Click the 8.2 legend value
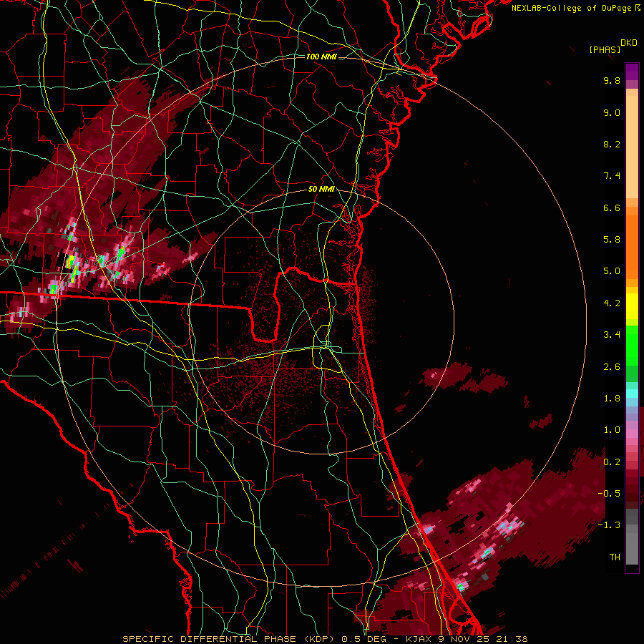Image resolution: width=644 pixels, height=644 pixels. [612, 144]
